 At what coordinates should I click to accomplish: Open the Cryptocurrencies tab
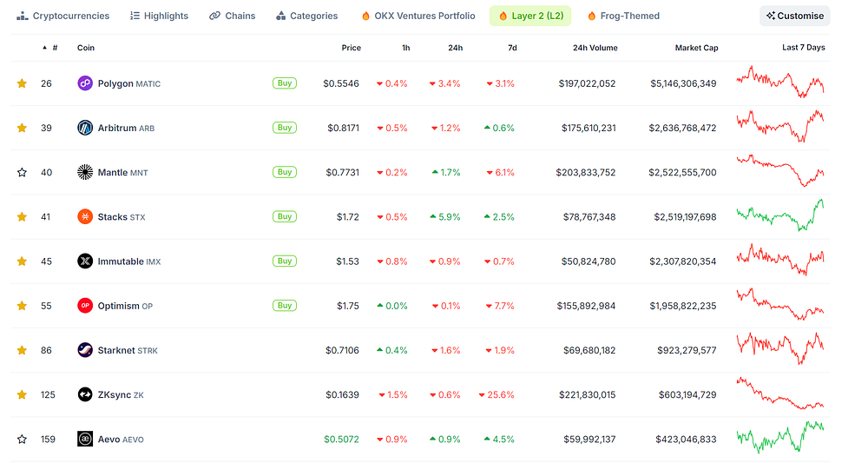click(63, 16)
